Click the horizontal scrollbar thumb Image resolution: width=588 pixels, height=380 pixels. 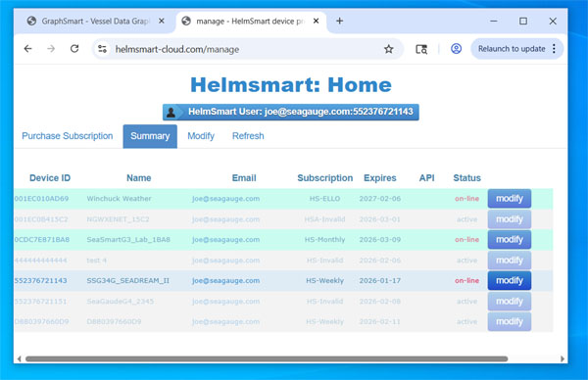coord(267,359)
